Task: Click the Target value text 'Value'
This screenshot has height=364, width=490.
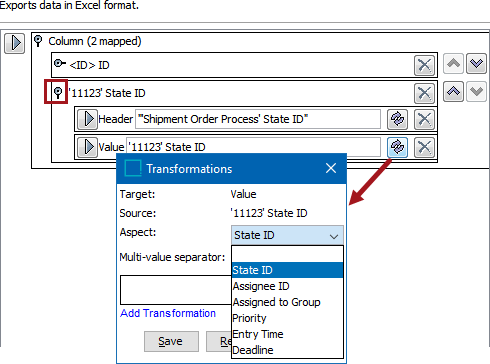Action: click(x=243, y=194)
